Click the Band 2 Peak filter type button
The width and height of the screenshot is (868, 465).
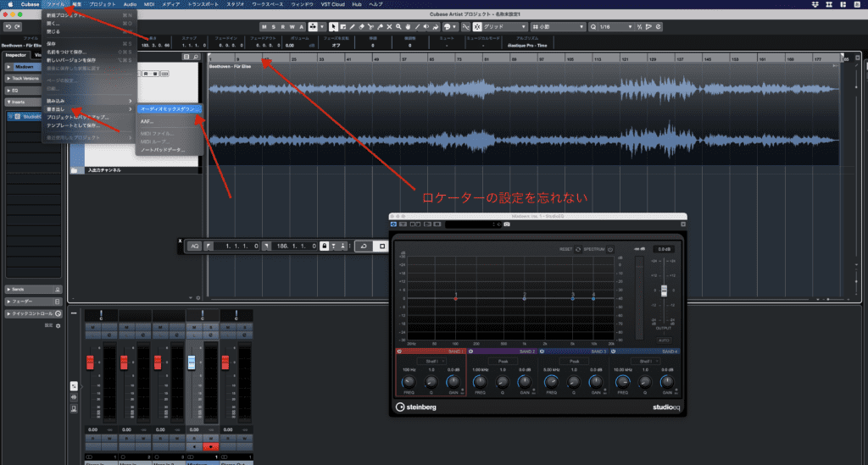(x=504, y=361)
